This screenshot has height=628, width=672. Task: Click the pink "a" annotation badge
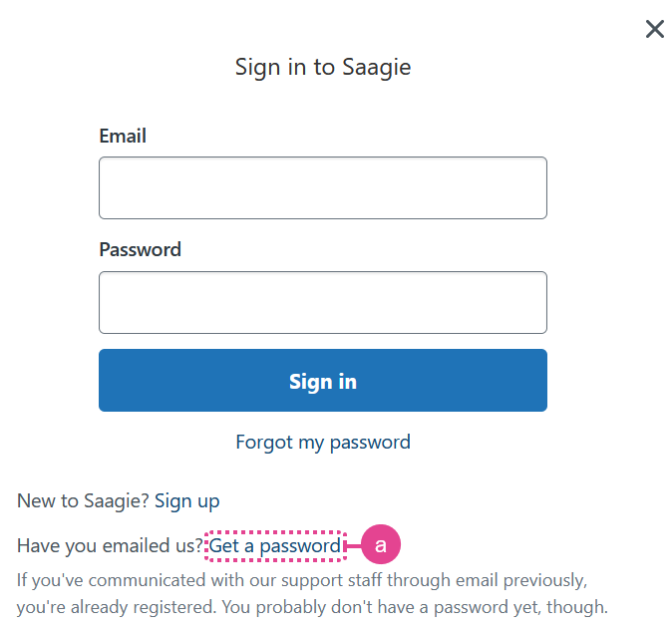[x=381, y=544]
